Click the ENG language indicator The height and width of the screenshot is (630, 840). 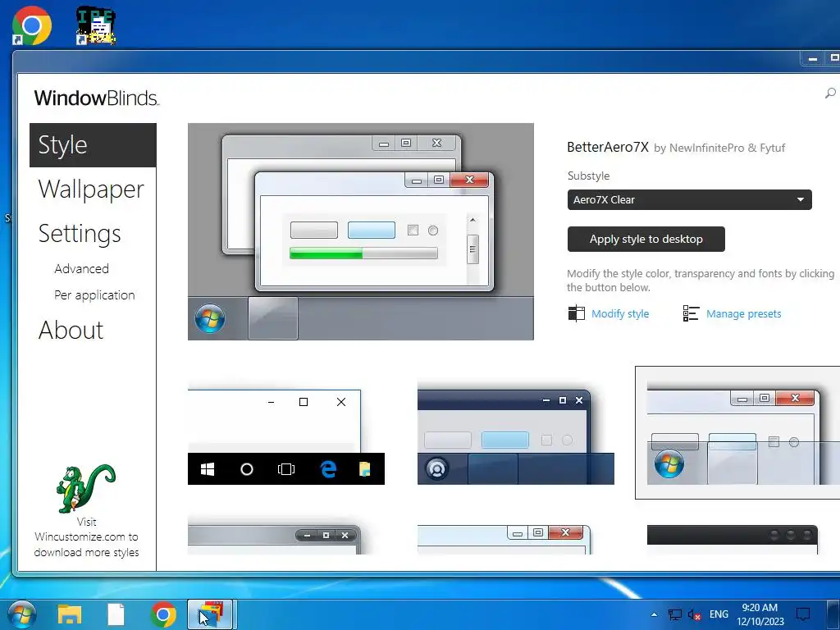tap(719, 614)
